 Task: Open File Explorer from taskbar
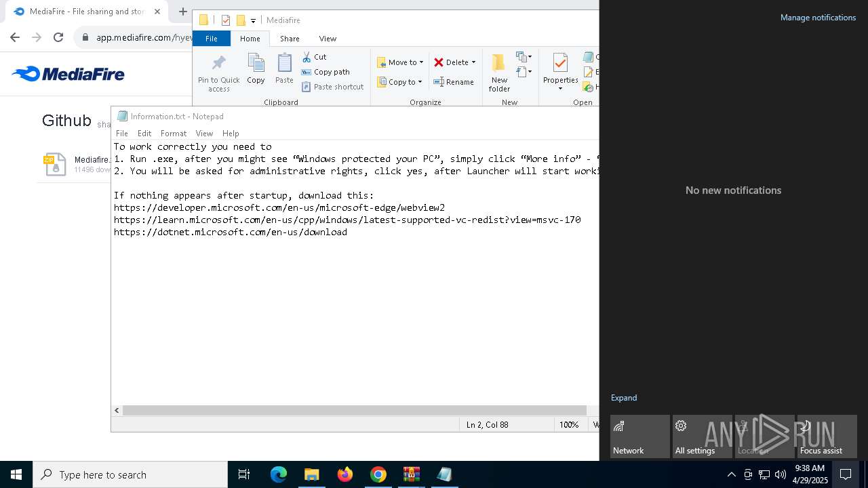(311, 474)
